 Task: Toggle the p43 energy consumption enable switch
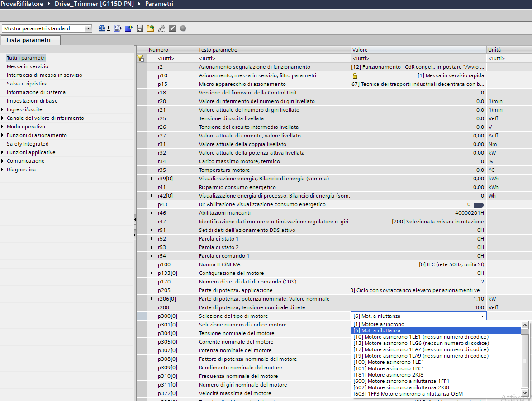[x=479, y=205]
